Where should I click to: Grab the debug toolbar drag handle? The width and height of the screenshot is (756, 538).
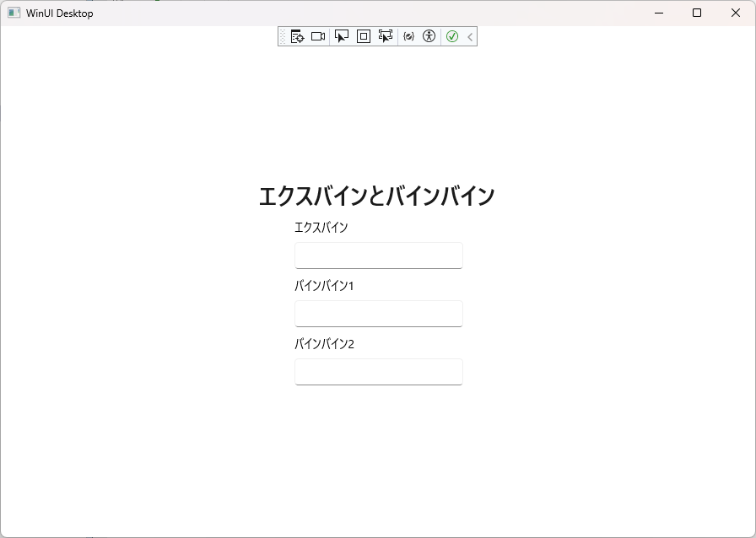pyautogui.click(x=283, y=36)
